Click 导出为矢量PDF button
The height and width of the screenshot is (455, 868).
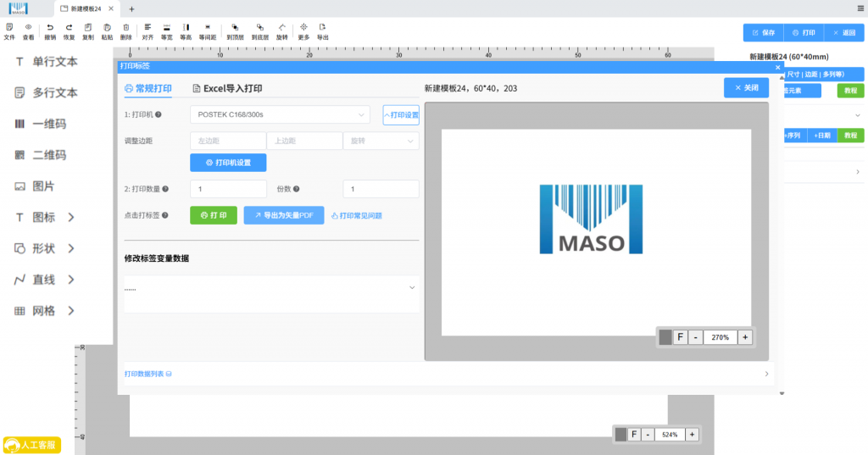pyautogui.click(x=284, y=215)
